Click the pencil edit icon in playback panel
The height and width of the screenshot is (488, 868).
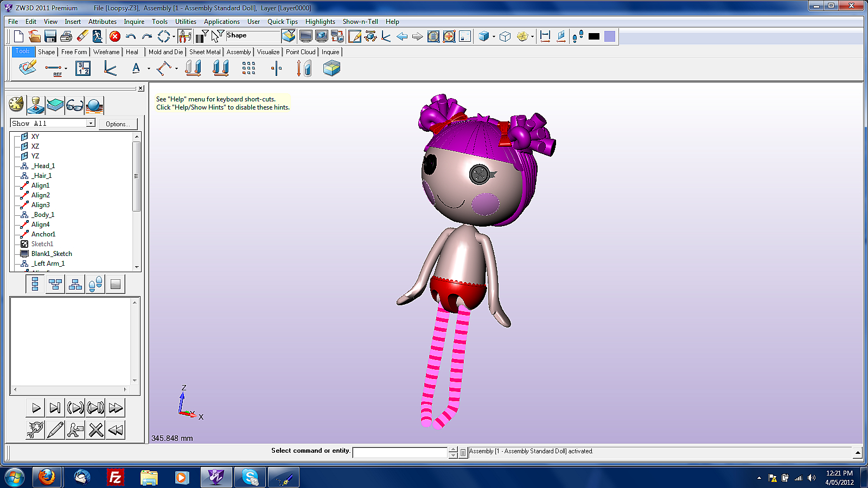coord(55,430)
